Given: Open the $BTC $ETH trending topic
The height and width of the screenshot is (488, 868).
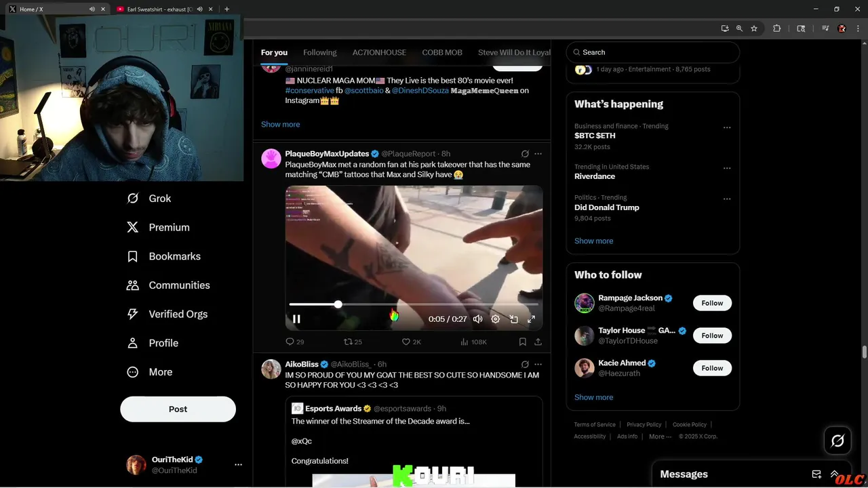Looking at the screenshot, I should (595, 136).
